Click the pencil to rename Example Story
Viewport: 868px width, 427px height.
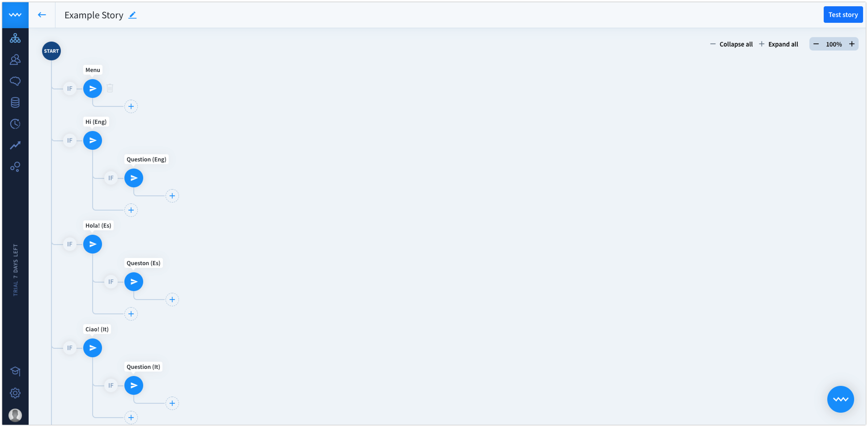132,15
